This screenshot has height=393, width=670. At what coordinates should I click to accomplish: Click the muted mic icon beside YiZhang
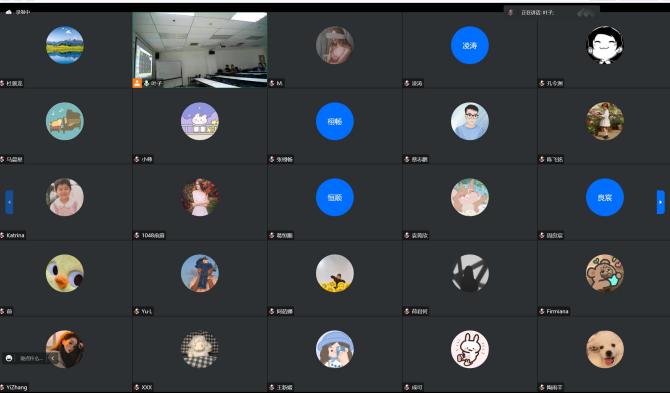[x=3, y=387]
